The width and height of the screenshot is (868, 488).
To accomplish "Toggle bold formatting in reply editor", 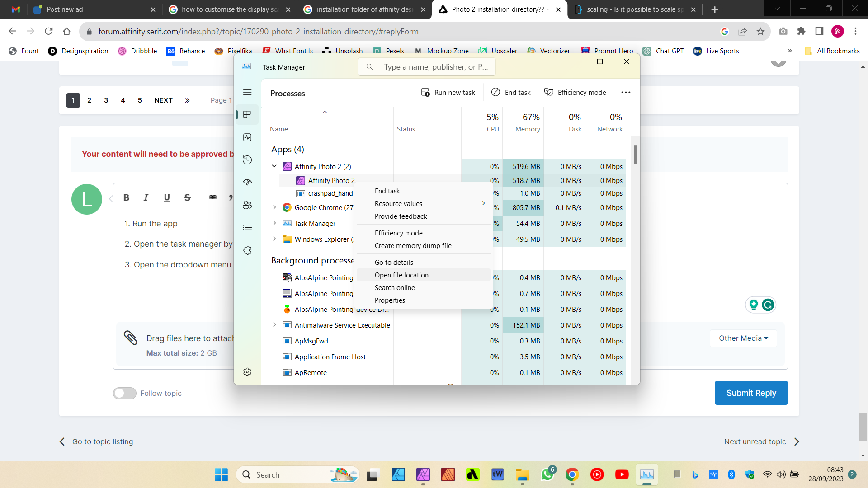I will click(126, 197).
